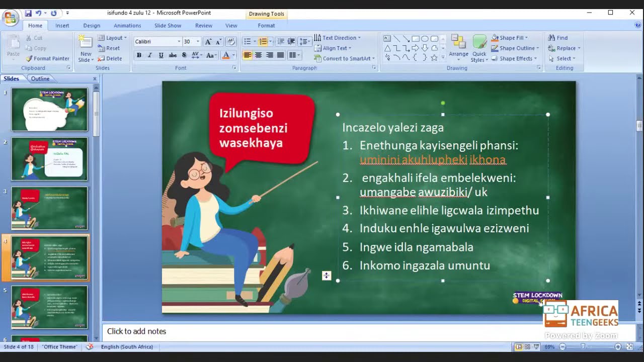Reset the slide layout
This screenshot has width=644, height=362.
point(109,48)
